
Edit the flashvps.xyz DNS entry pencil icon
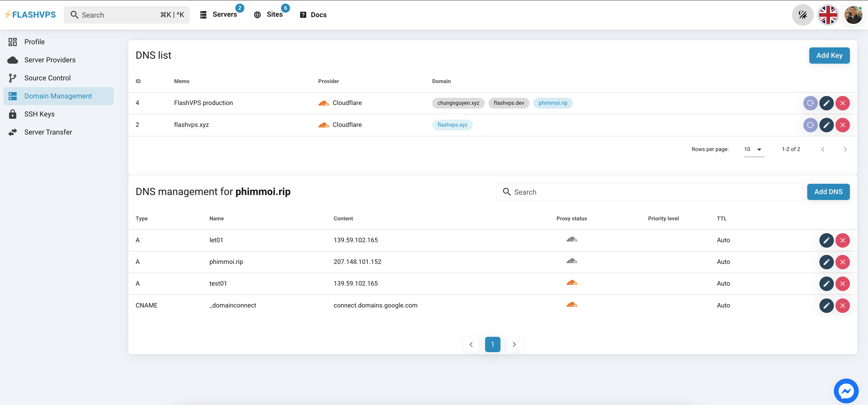coord(827,125)
